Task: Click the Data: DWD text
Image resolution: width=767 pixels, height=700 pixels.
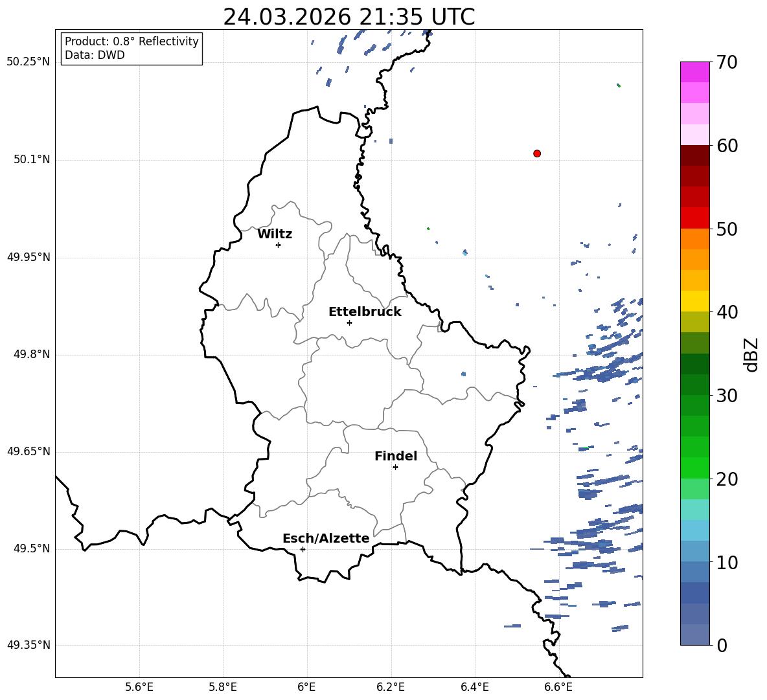Action: click(x=95, y=55)
